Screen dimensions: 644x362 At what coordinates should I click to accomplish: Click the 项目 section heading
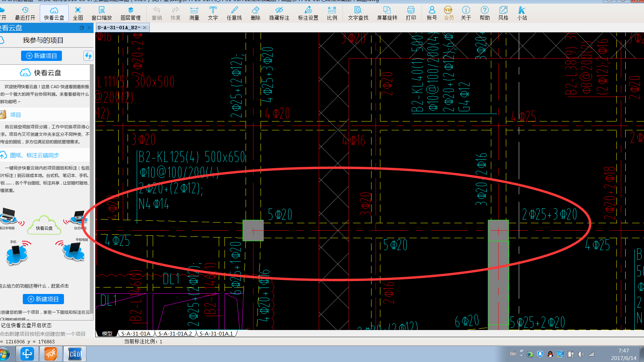pos(15,115)
